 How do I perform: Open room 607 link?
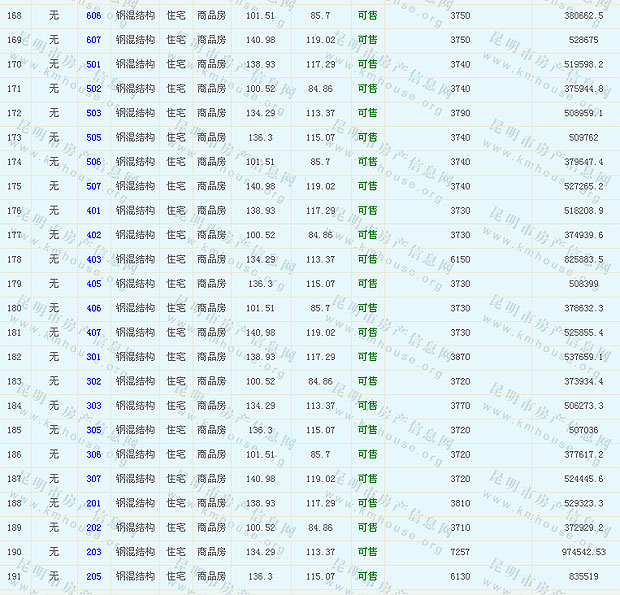tap(93, 40)
